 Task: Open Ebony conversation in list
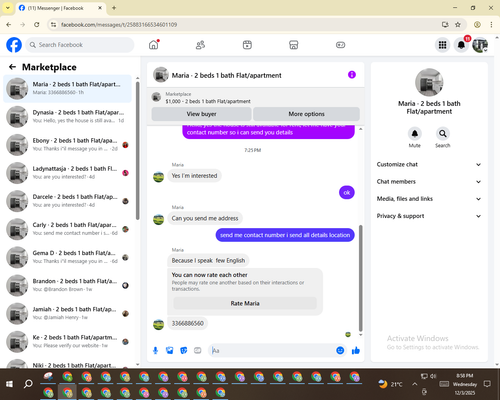pos(68,145)
